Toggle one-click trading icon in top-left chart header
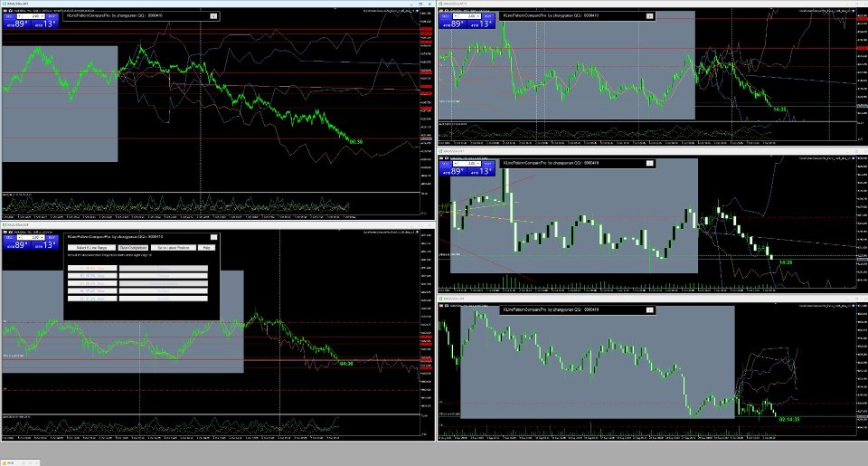 [x=5, y=11]
